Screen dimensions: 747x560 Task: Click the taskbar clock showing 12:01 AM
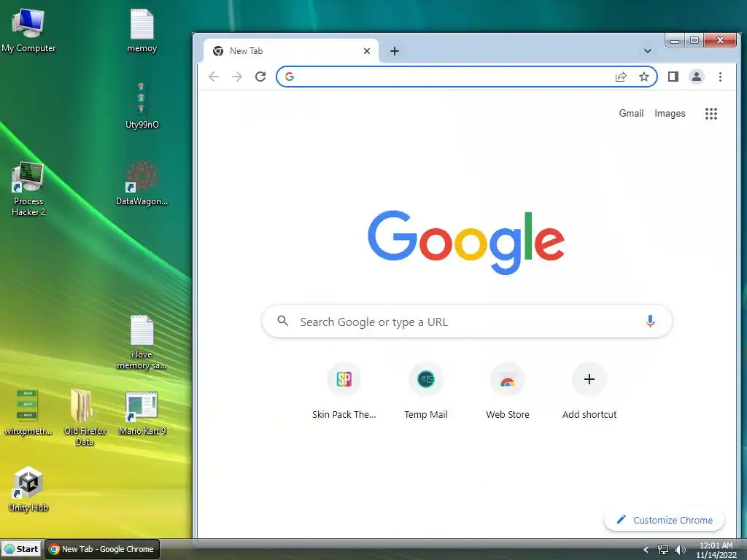[716, 550]
